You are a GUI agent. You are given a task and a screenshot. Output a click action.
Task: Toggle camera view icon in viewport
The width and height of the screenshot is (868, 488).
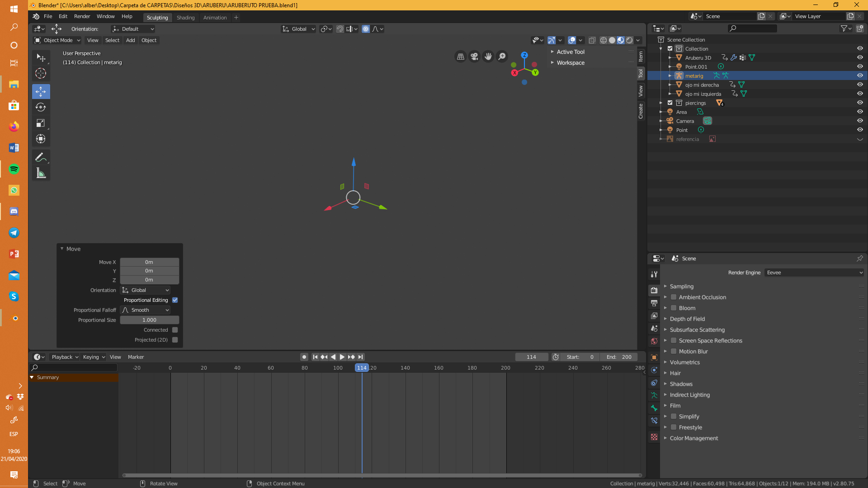474,56
